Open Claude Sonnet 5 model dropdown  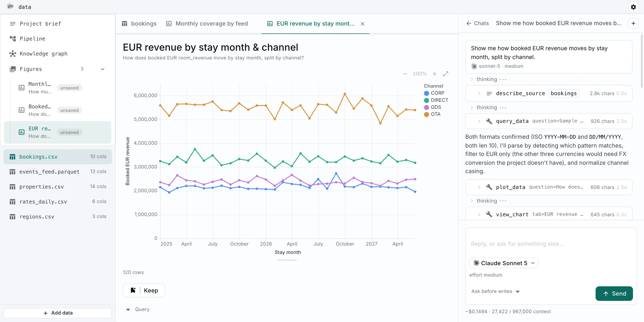click(x=504, y=263)
